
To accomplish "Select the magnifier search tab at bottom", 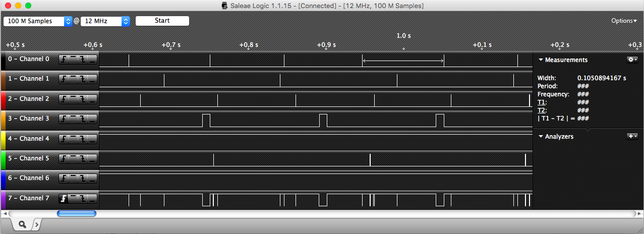I will click(23, 223).
